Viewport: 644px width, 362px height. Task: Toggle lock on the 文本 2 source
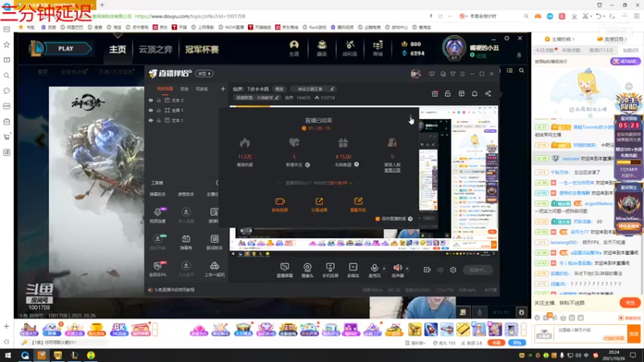(159, 100)
